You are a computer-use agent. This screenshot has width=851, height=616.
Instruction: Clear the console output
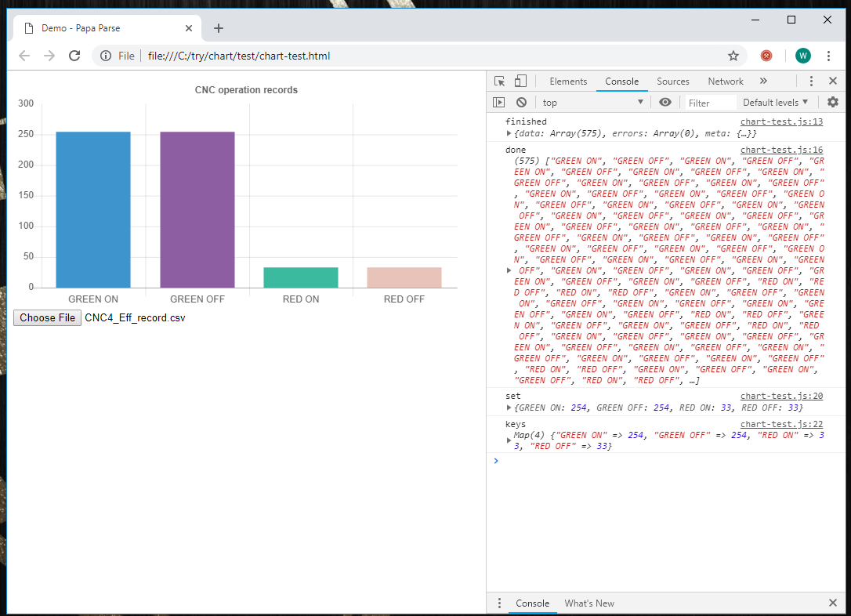point(521,103)
